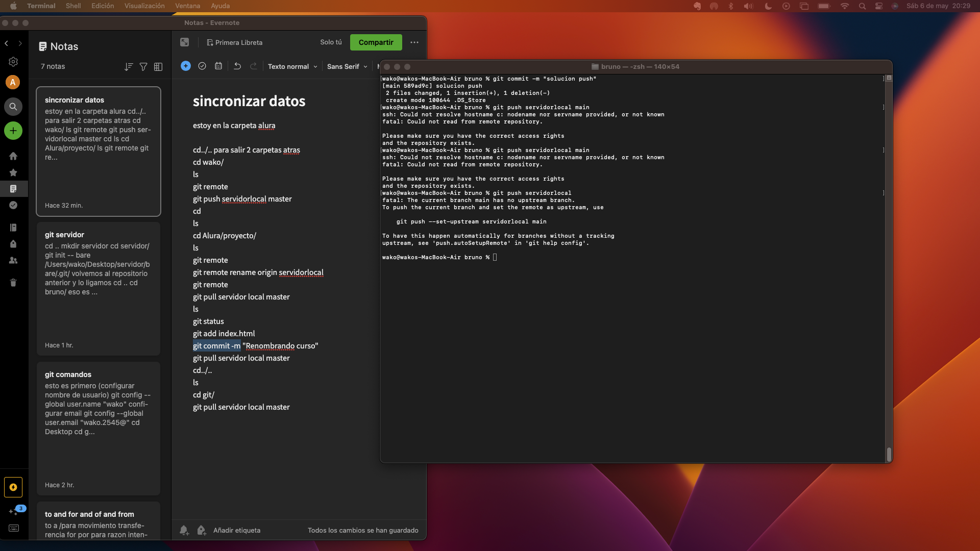Insert a task with the checkmark circle icon
This screenshot has height=551, width=980.
[x=202, y=66]
